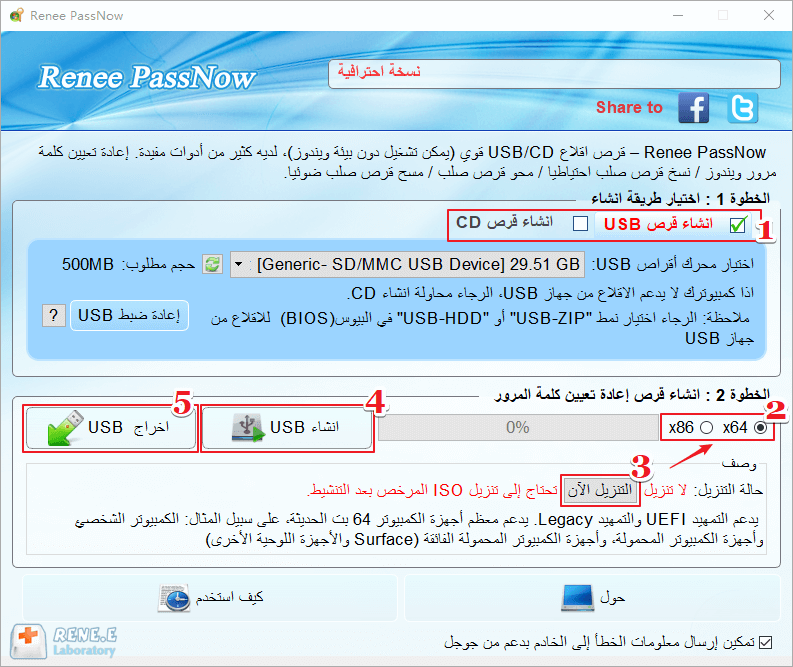The image size is (793, 667).
Task: Click the 0% progress bar
Action: 518,428
